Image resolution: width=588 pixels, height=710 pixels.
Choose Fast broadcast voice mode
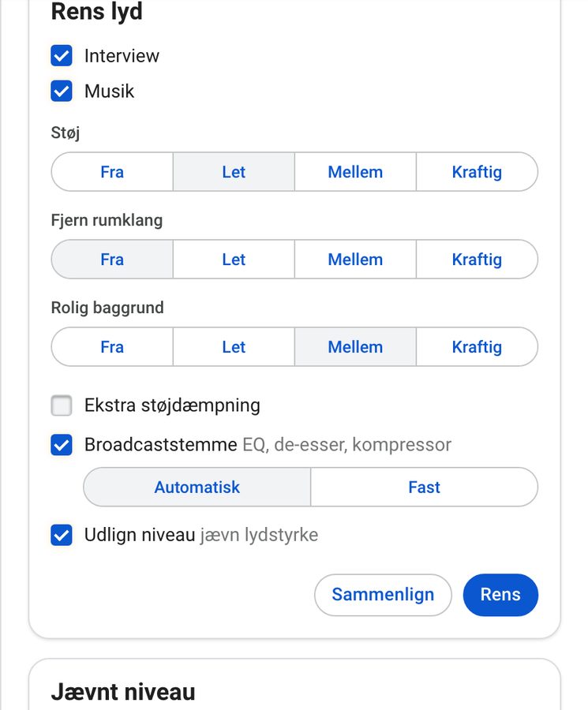pyautogui.click(x=425, y=487)
